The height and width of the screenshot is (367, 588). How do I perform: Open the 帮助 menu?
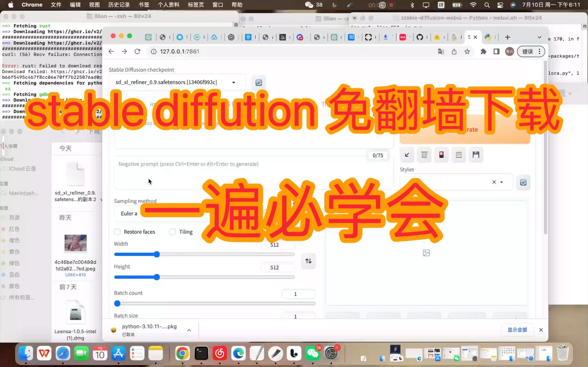tap(237, 5)
